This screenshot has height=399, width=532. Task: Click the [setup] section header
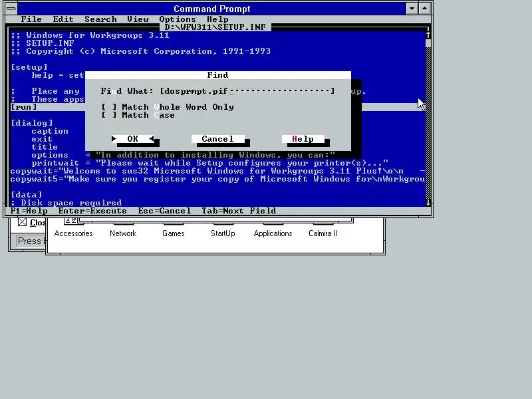[29, 67]
